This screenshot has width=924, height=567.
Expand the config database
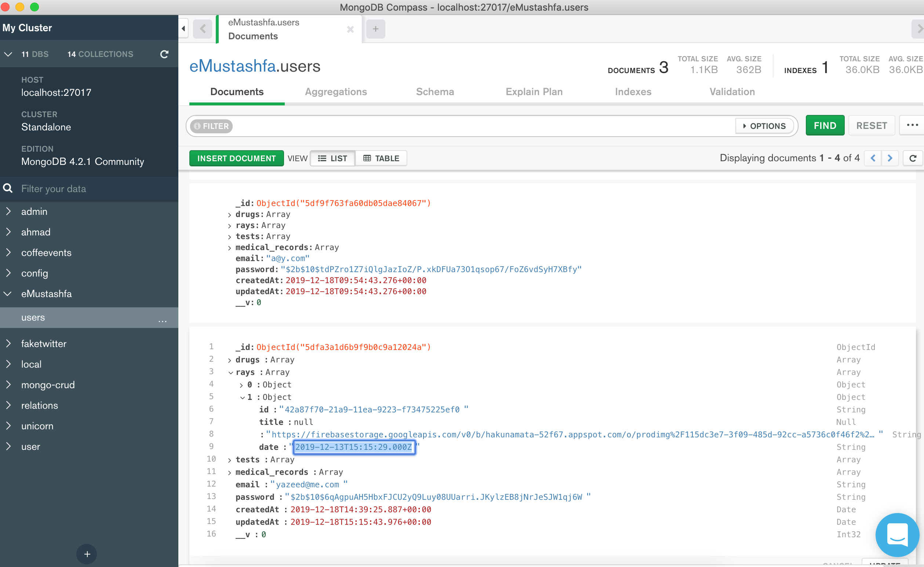pos(8,273)
